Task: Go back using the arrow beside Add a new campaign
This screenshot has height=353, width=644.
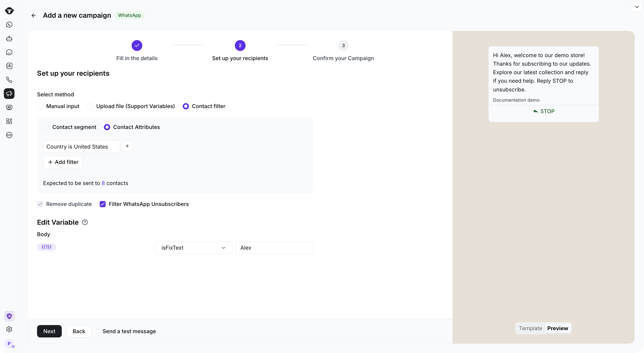Action: [34, 16]
